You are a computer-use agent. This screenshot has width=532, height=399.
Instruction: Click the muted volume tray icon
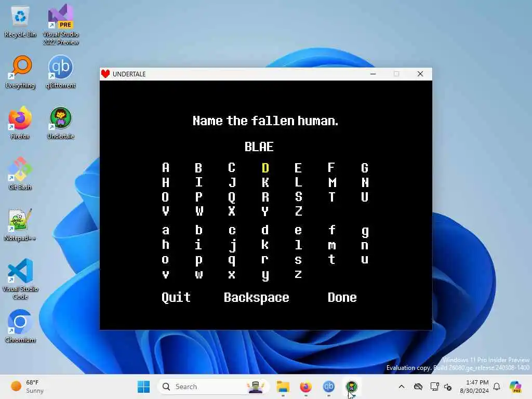tap(448, 387)
